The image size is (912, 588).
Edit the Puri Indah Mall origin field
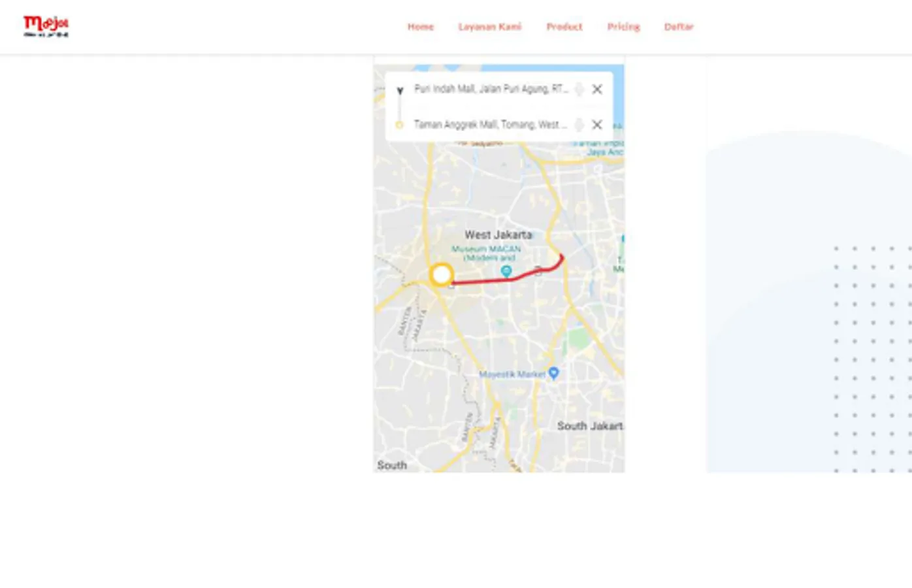tap(491, 89)
